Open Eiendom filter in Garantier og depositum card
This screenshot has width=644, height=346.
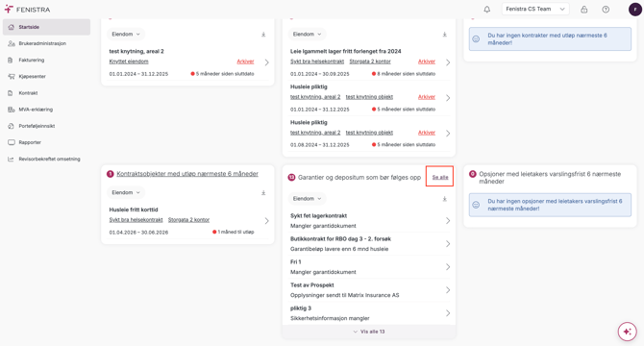[x=308, y=199]
